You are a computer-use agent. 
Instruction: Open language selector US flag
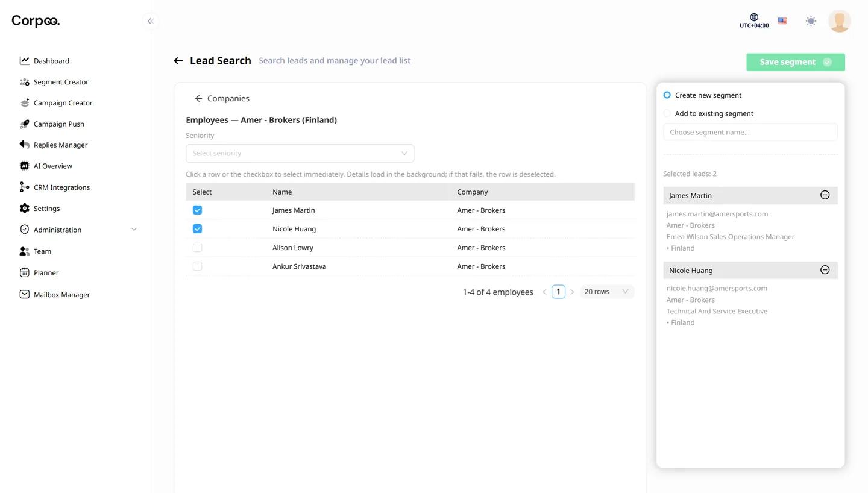pos(782,21)
